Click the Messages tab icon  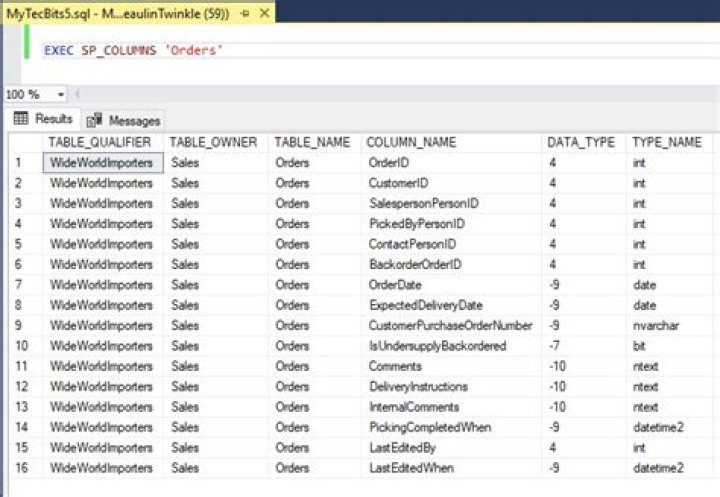pyautogui.click(x=94, y=120)
